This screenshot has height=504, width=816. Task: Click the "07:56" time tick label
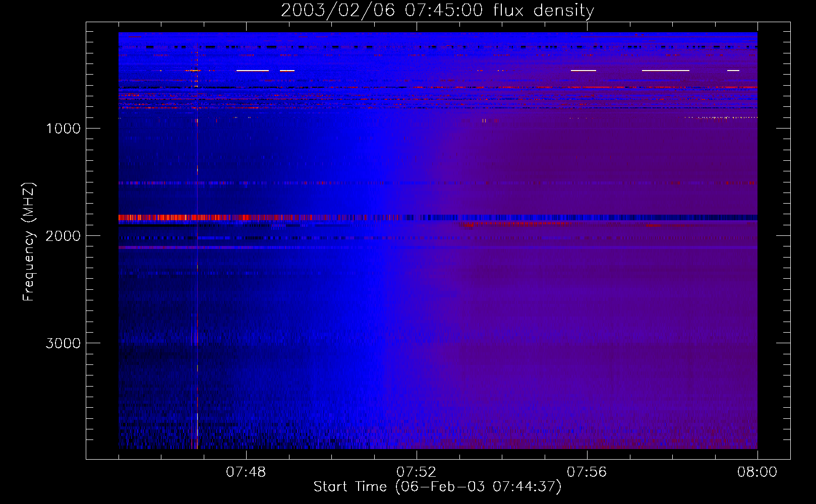pos(587,472)
